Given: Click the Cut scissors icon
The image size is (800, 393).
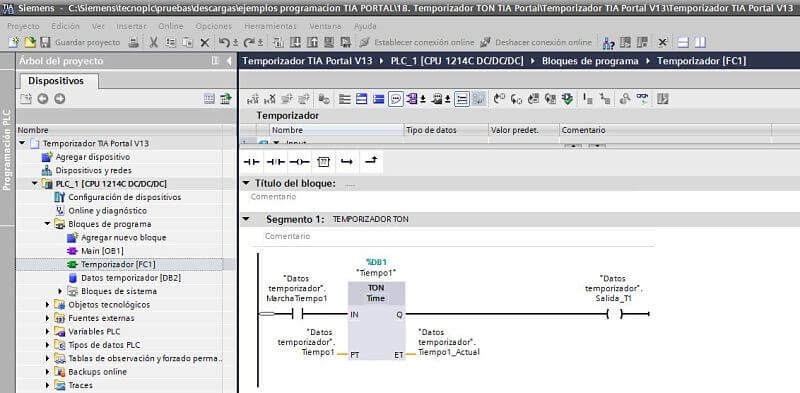Looking at the screenshot, I should [x=153, y=42].
